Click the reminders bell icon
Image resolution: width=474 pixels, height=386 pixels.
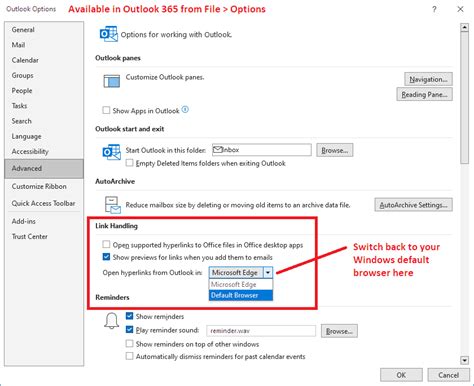[x=112, y=321]
